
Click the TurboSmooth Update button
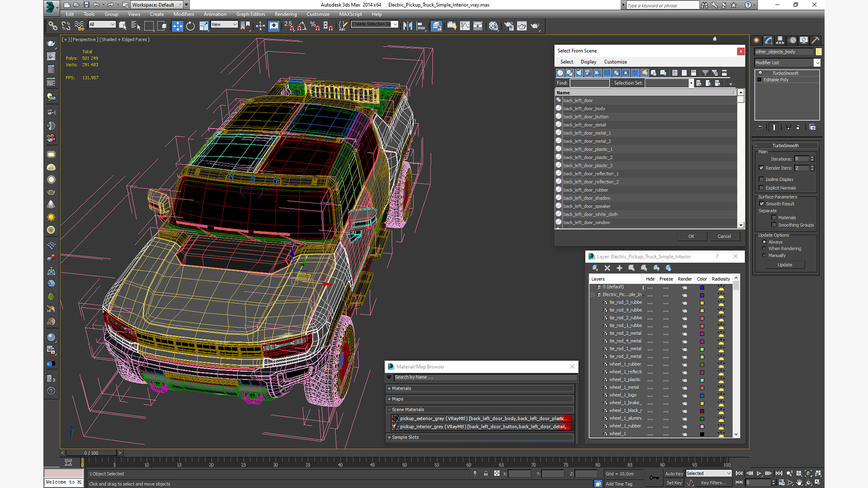(x=785, y=265)
